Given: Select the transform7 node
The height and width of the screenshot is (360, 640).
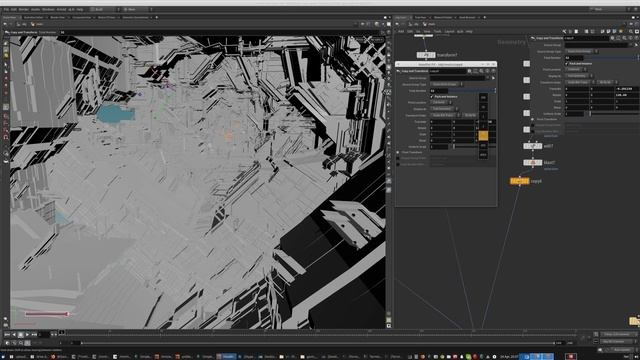Looking at the screenshot, I should tap(426, 55).
